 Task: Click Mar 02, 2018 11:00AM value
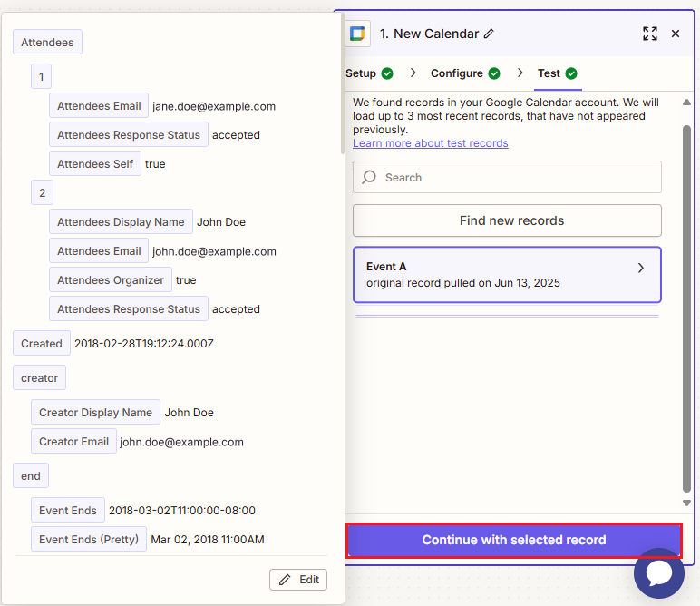(x=208, y=540)
